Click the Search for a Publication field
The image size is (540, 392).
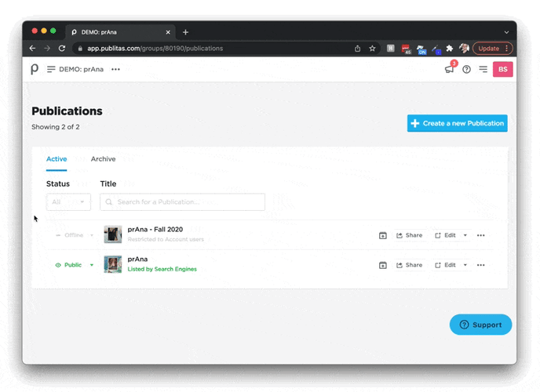[x=182, y=201]
